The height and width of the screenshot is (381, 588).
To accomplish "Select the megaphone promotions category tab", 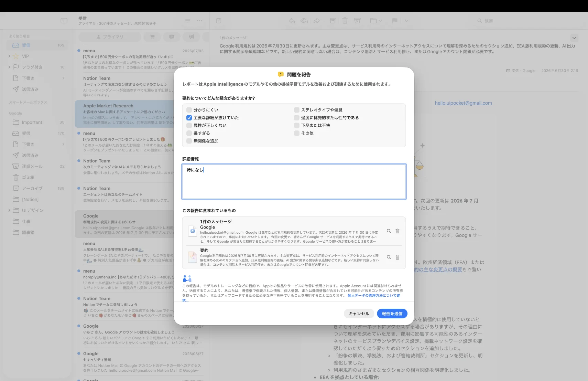I will click(x=192, y=36).
